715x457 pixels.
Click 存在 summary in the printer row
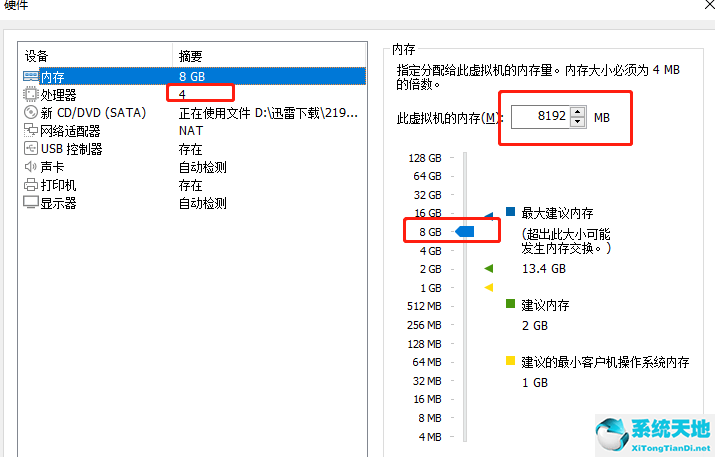[191, 185]
